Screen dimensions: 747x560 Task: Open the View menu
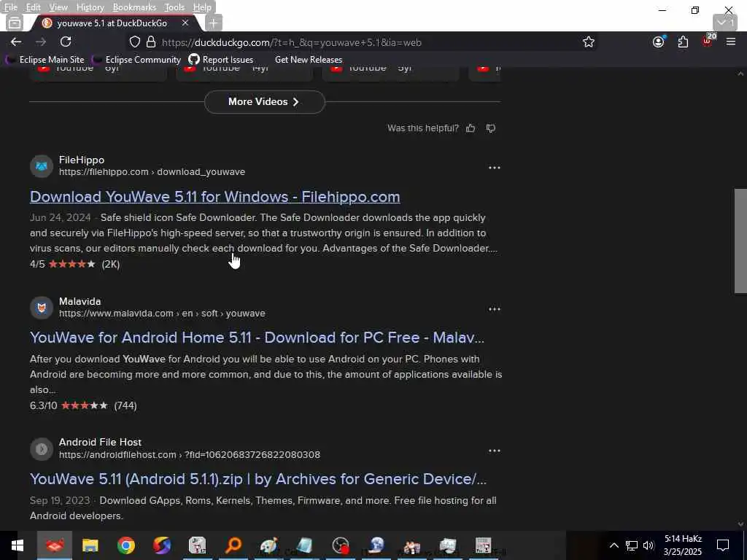pyautogui.click(x=58, y=7)
